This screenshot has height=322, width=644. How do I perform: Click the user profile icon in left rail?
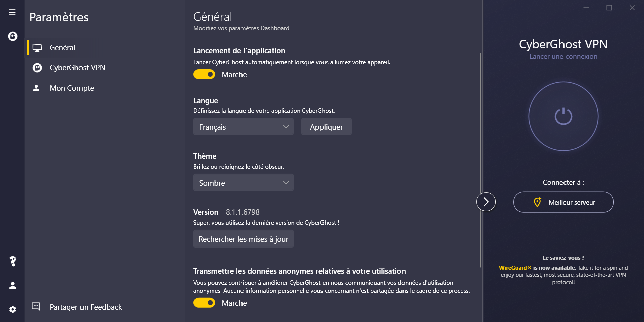tap(13, 285)
